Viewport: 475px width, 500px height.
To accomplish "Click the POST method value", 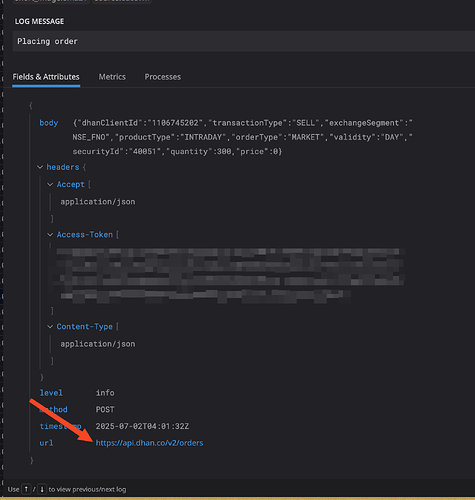I will 105,409.
